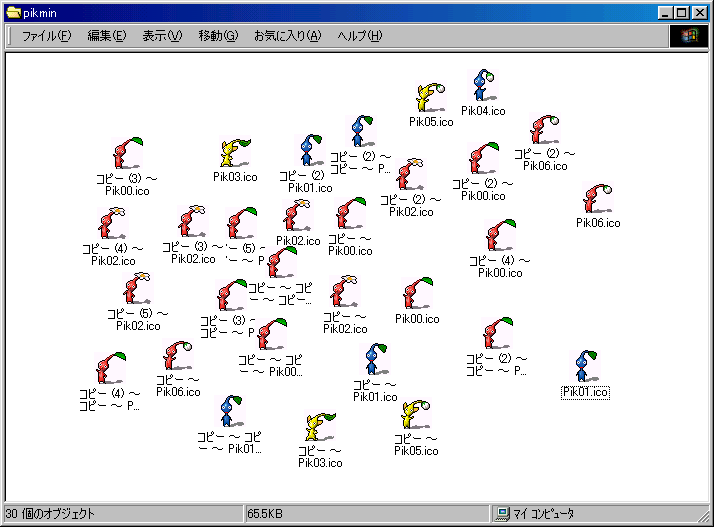The height and width of the screenshot is (528, 714).
Task: Open the 表示(V) menu
Action: pos(162,36)
